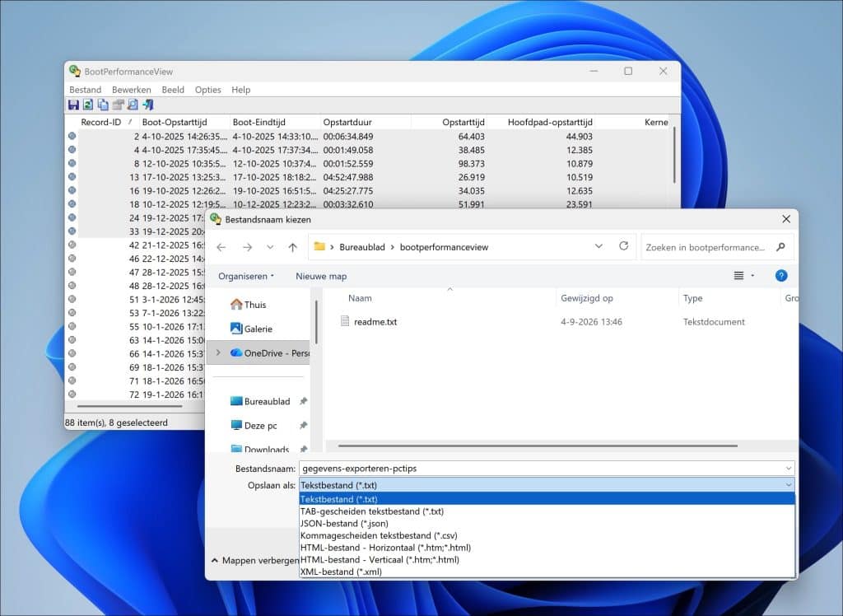843x616 pixels.
Task: Click the row icon for Record-ID 2
Action: click(x=72, y=136)
